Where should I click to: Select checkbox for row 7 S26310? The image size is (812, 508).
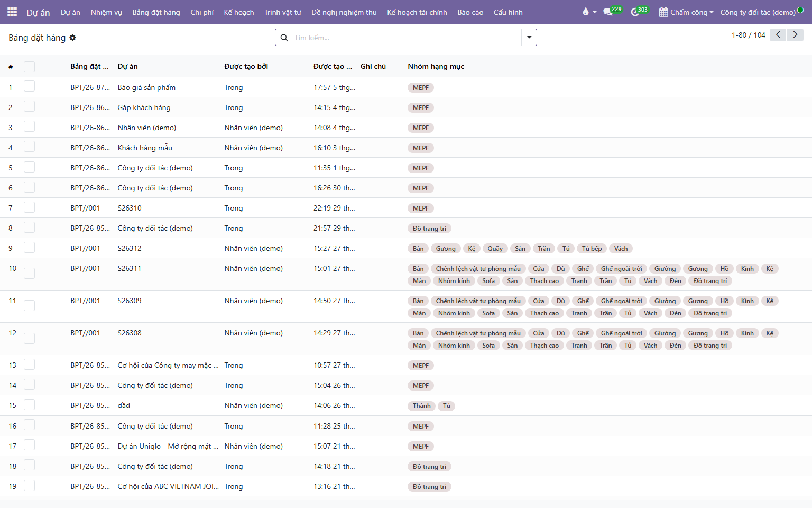coord(29,207)
